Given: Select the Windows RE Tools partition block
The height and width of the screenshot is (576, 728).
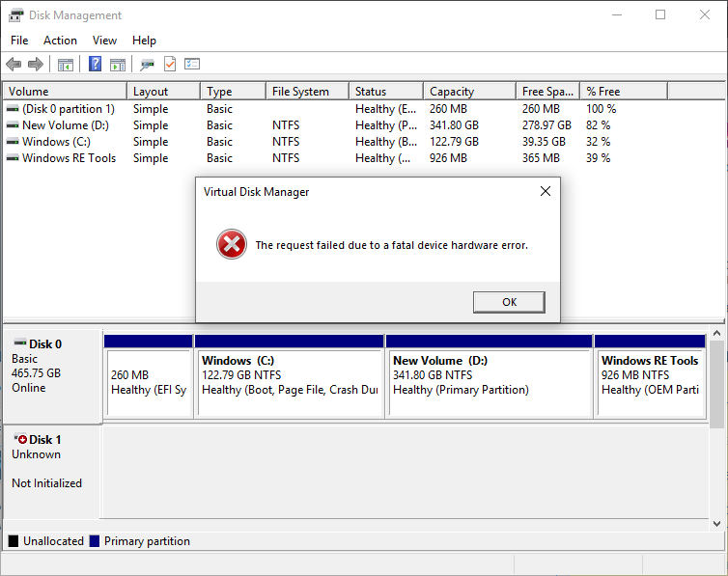Looking at the screenshot, I should coord(650,376).
